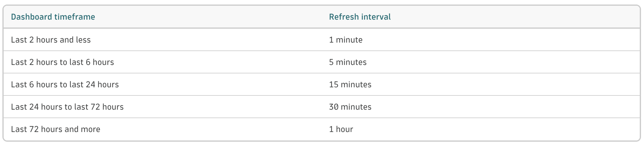
Task: Click the Dashboard timeframe column header
Action: click(53, 17)
